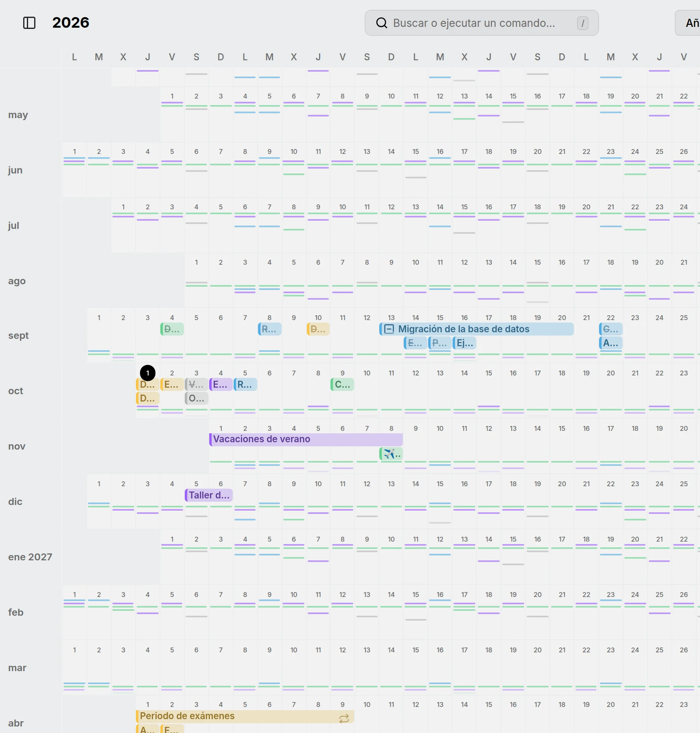This screenshot has width=700, height=733.
Task: Click the 2026 year title
Action: [x=71, y=23]
